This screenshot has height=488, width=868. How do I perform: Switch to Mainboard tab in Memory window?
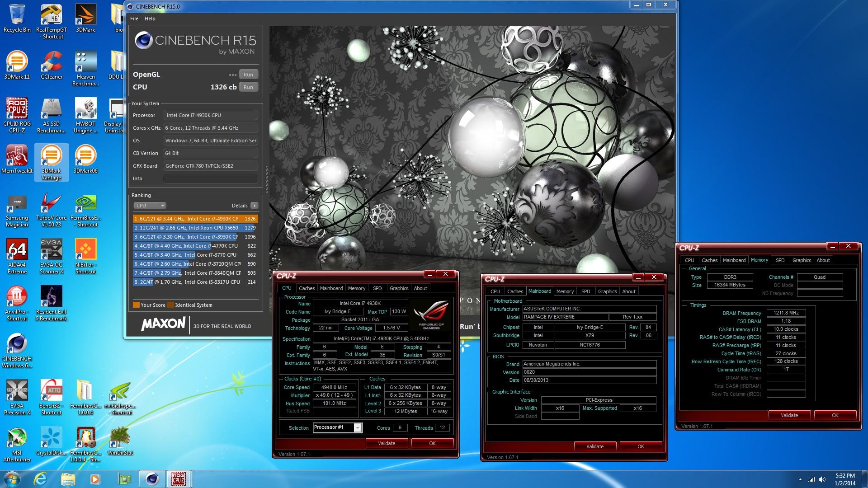[x=734, y=260]
